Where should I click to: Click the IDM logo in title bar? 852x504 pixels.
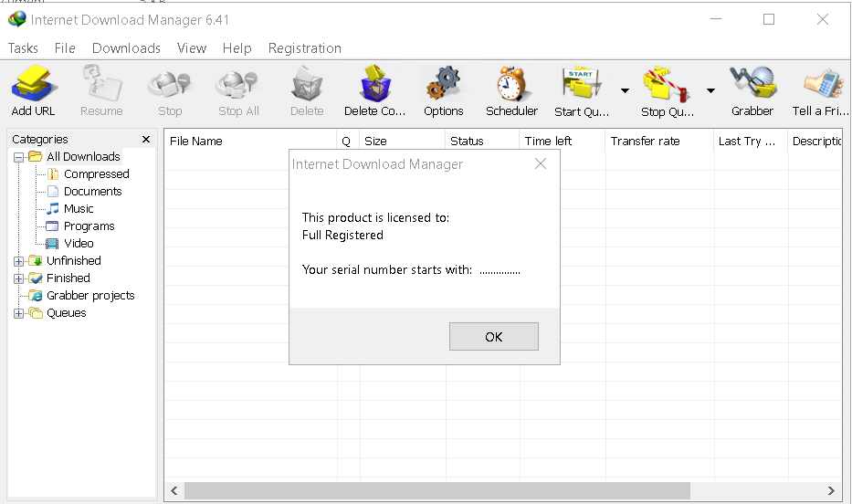point(16,19)
